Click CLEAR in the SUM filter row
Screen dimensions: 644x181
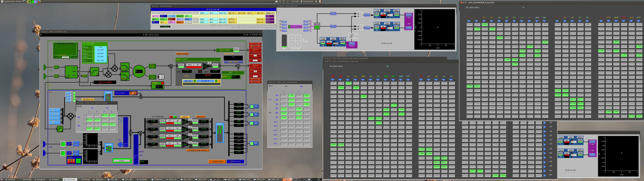click(x=323, y=39)
